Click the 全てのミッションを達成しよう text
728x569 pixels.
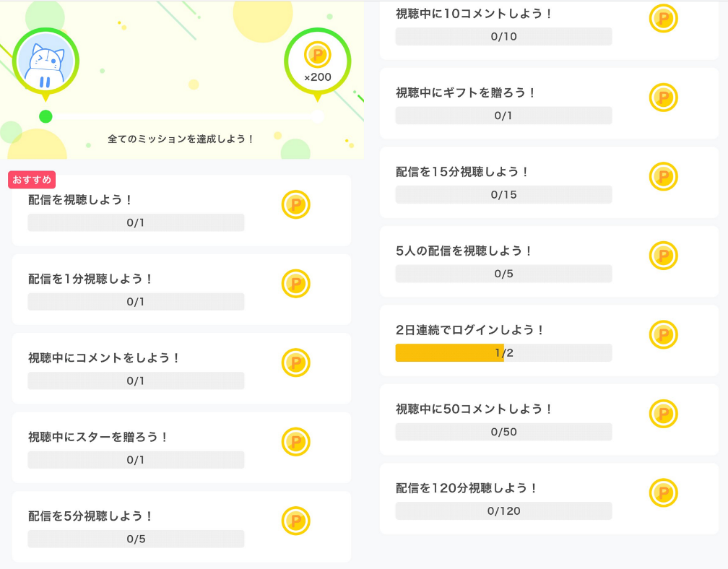tap(181, 139)
